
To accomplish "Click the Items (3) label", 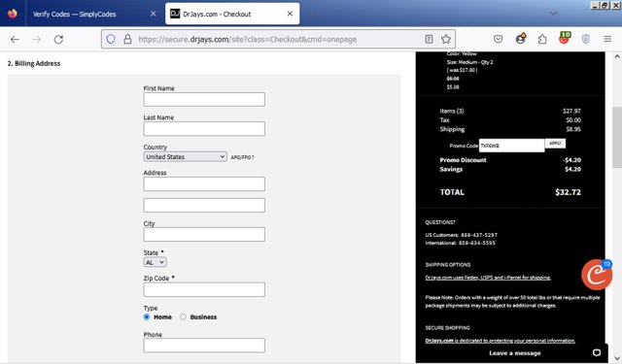I will (452, 111).
